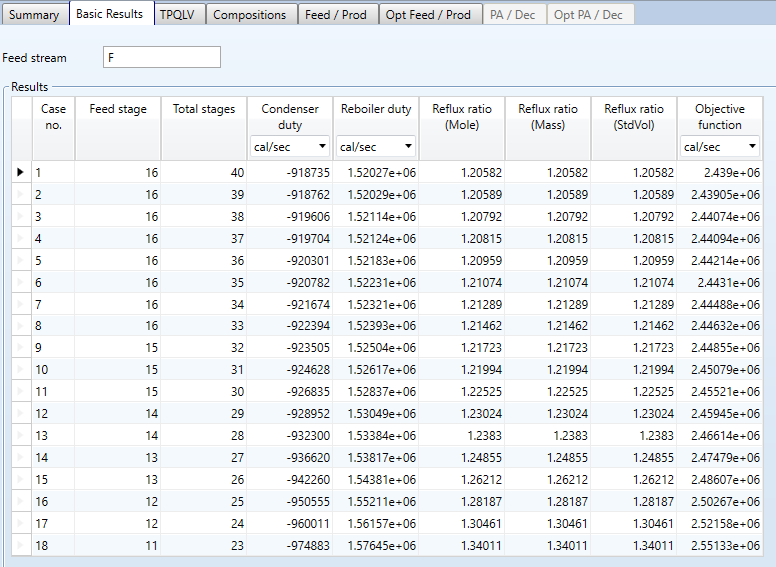The image size is (776, 567).
Task: Click condenser duty value -918735
Action: (x=290, y=173)
